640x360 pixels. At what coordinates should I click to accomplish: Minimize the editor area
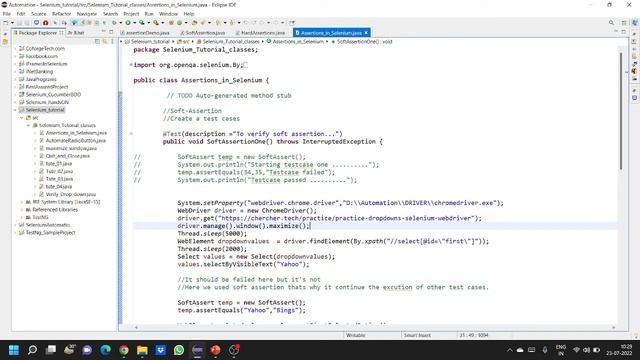point(616,32)
